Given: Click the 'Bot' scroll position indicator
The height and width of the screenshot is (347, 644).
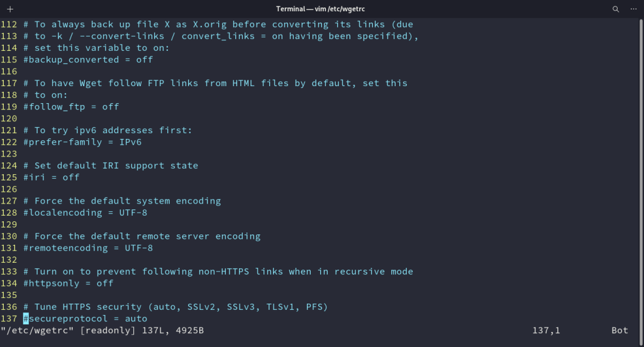Looking at the screenshot, I should 619,331.
